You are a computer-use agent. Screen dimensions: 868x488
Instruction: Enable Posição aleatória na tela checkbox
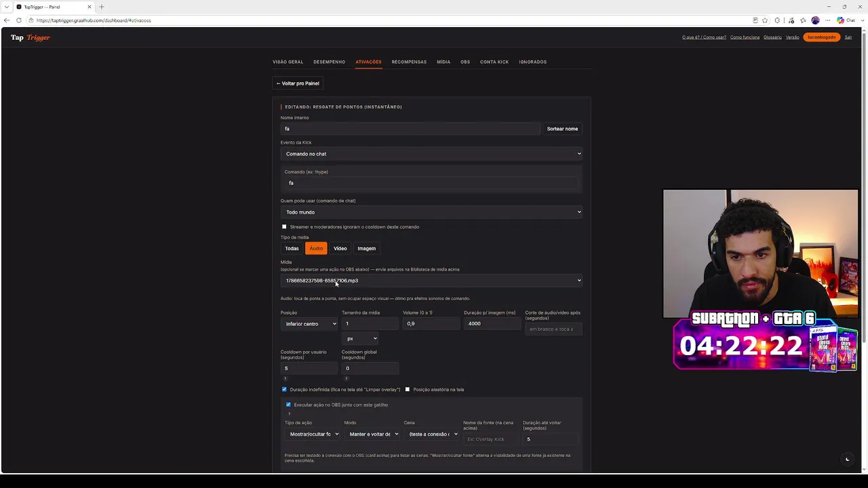tap(408, 390)
